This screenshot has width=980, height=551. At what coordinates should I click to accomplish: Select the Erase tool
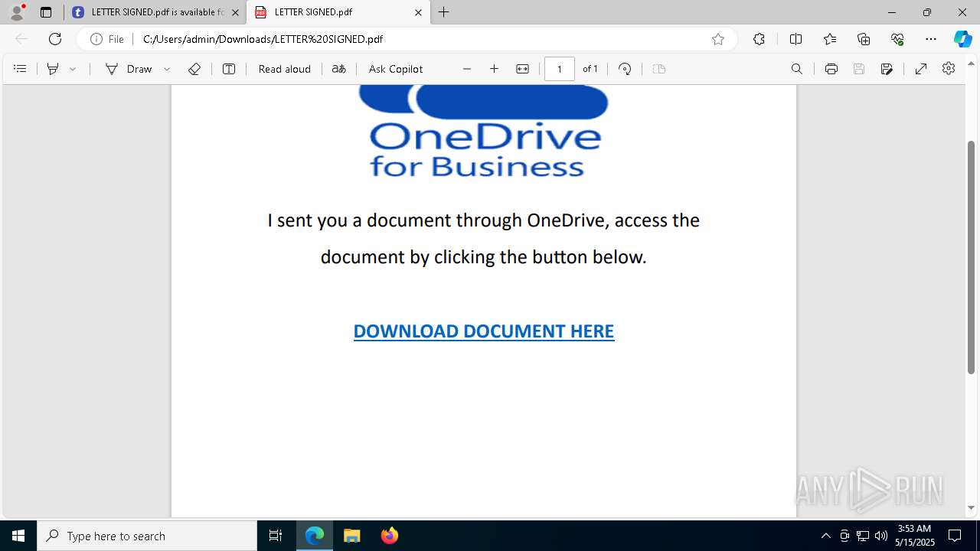point(194,69)
